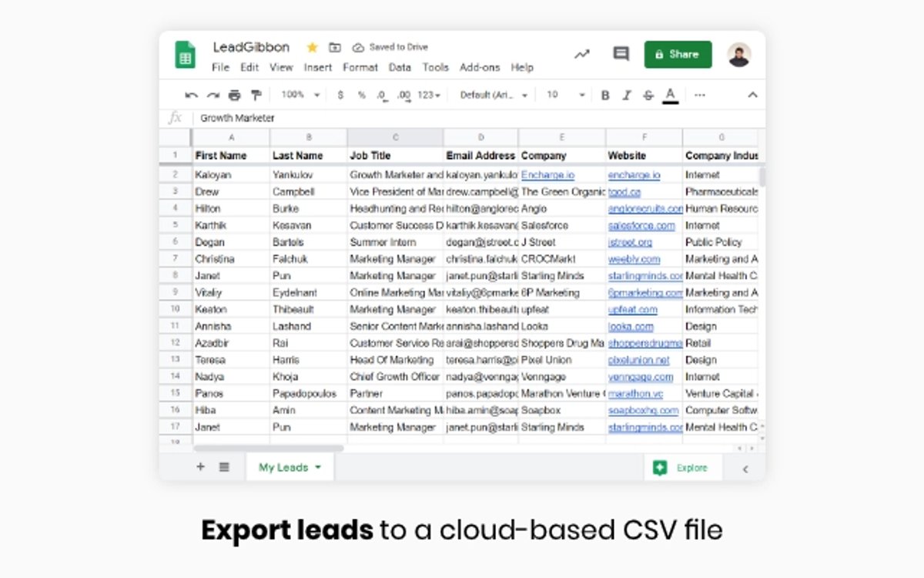Viewport: 924px width, 578px height.
Task: Open the Data menu
Action: 400,67
